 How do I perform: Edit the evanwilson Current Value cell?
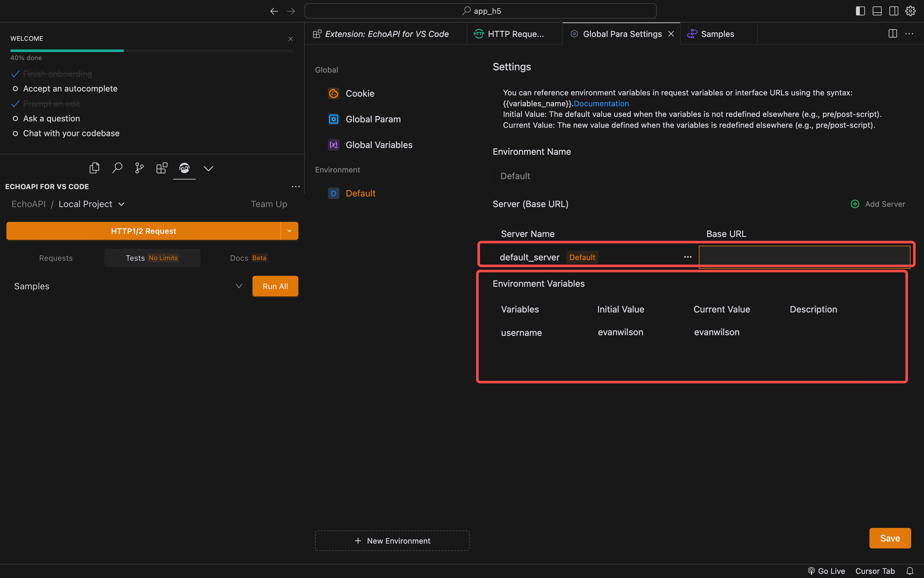coord(717,332)
